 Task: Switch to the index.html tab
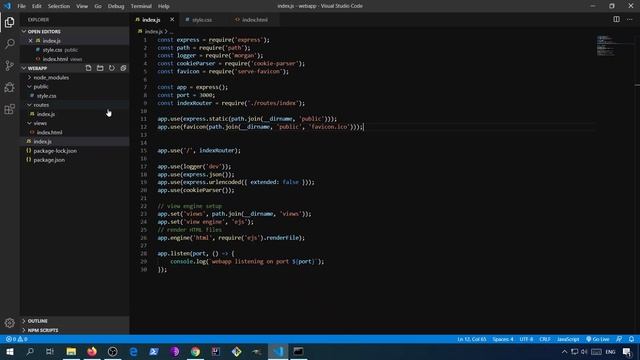click(254, 20)
